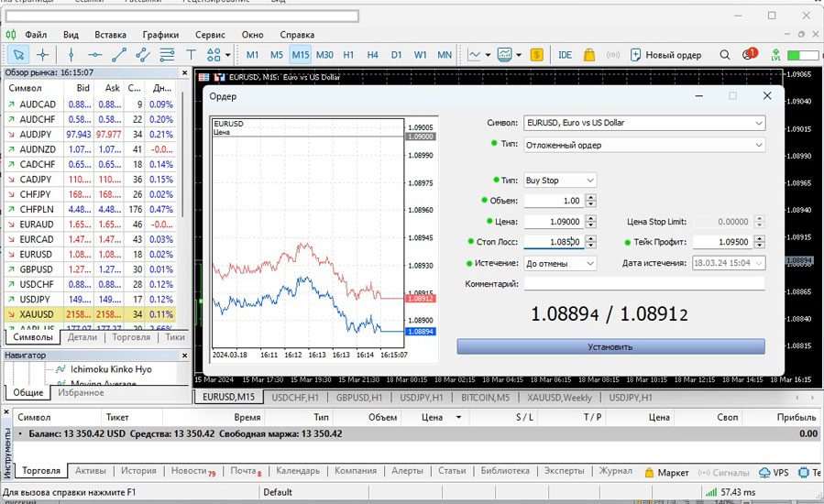Viewport: 824px width, 504px height.
Task: Switch chart timeframe to H1
Action: pyautogui.click(x=348, y=55)
